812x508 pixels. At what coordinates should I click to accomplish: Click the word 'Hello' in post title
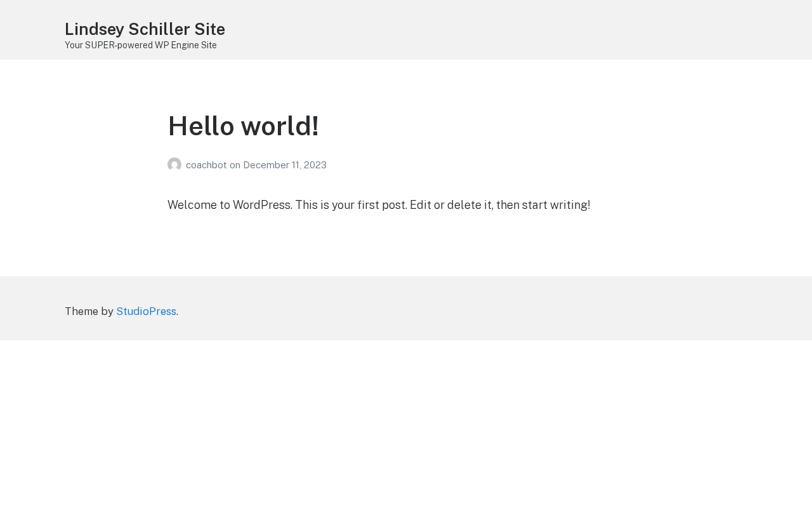[201, 126]
